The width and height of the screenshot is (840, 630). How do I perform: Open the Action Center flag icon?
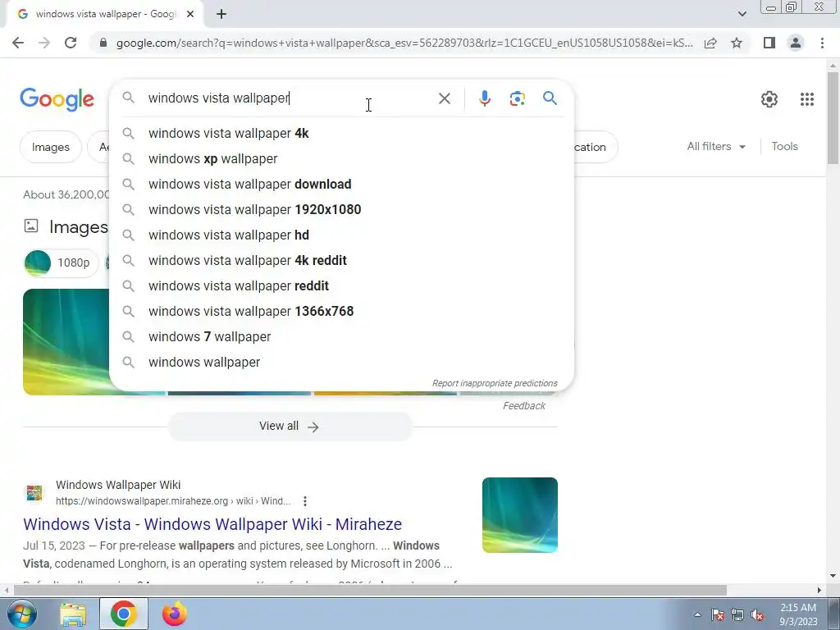pos(718,615)
